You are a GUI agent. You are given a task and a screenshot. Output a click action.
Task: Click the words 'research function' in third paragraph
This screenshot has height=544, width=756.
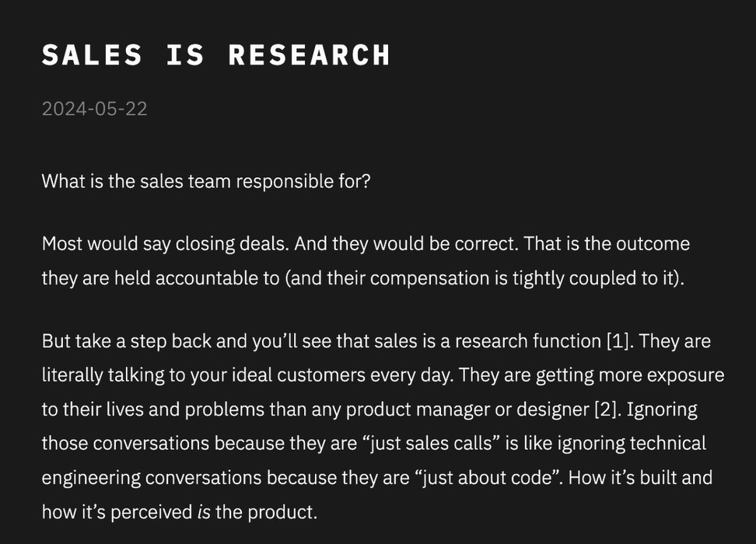click(527, 341)
